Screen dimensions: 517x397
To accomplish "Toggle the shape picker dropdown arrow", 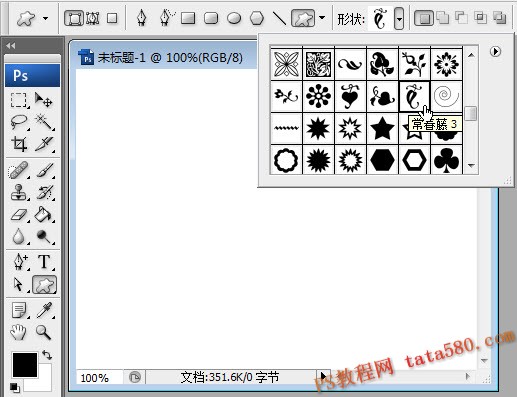I will point(399,18).
